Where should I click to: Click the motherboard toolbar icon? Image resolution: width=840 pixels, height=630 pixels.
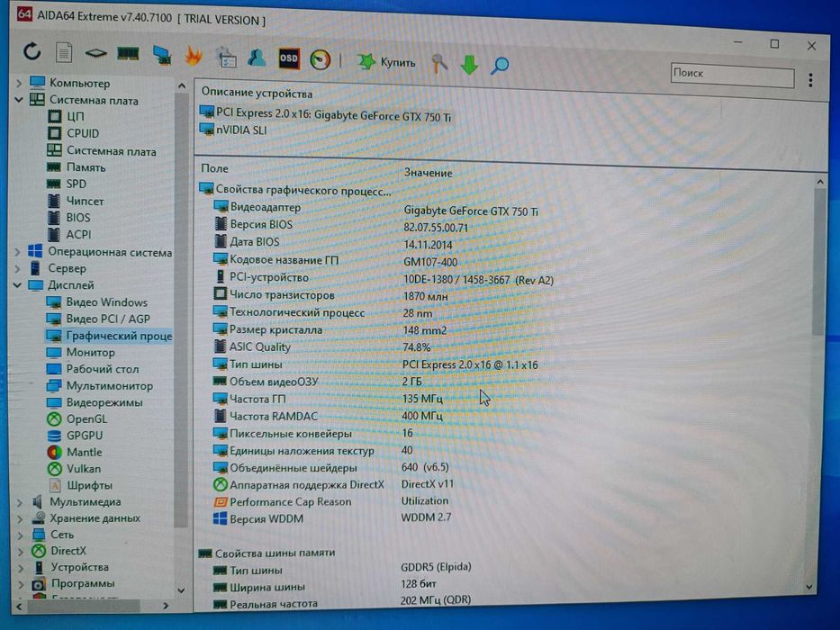(x=96, y=53)
